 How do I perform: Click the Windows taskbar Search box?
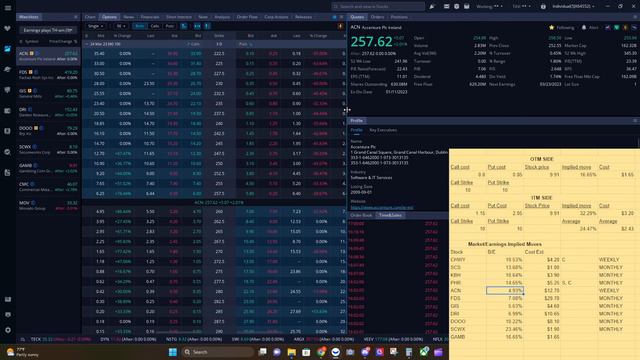point(217,352)
